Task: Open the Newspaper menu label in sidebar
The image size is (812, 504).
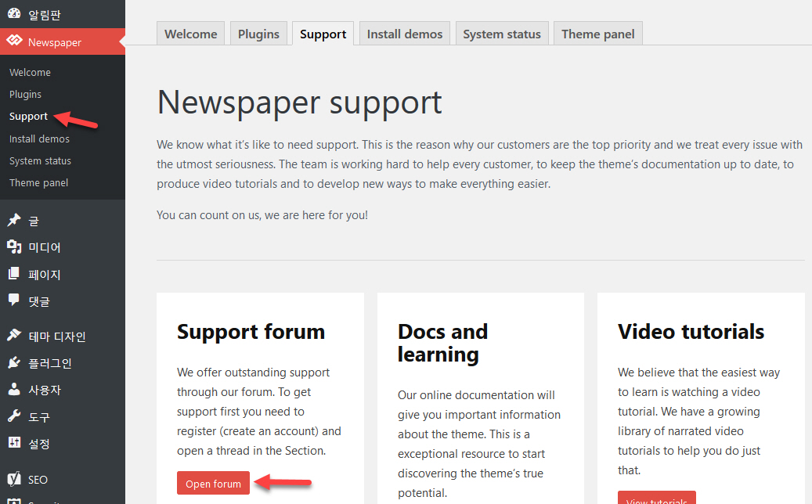Action: click(54, 42)
